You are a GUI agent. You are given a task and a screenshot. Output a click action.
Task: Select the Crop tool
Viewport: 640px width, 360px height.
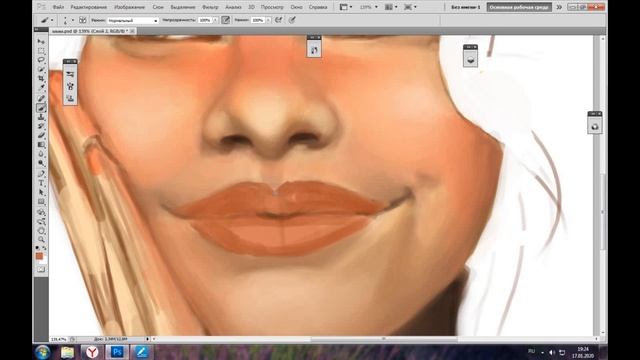point(41,78)
